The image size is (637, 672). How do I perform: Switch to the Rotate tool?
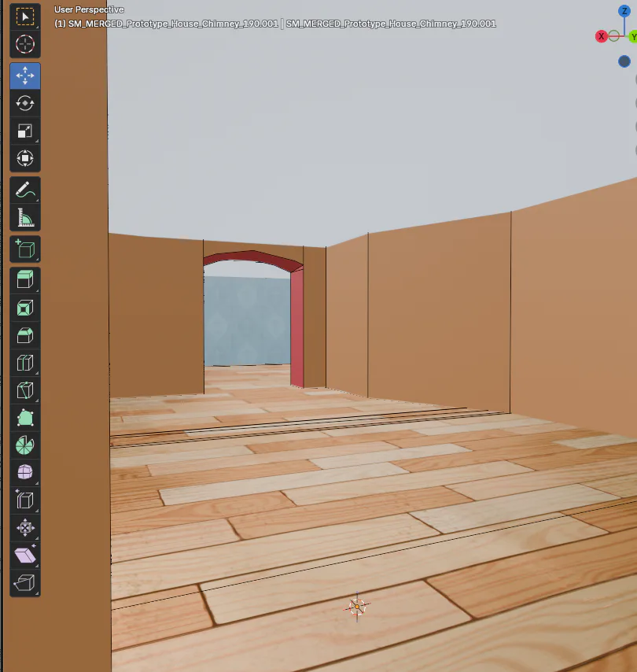click(25, 103)
